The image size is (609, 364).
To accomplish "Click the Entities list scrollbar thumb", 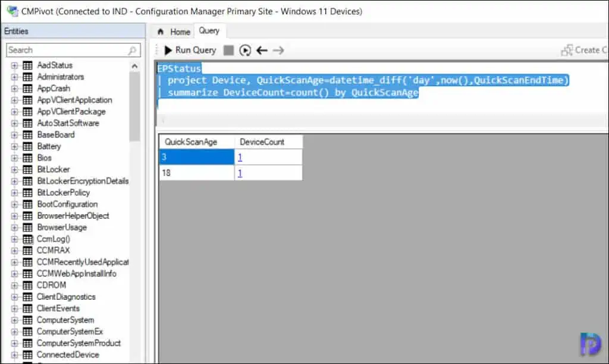I will [x=134, y=106].
